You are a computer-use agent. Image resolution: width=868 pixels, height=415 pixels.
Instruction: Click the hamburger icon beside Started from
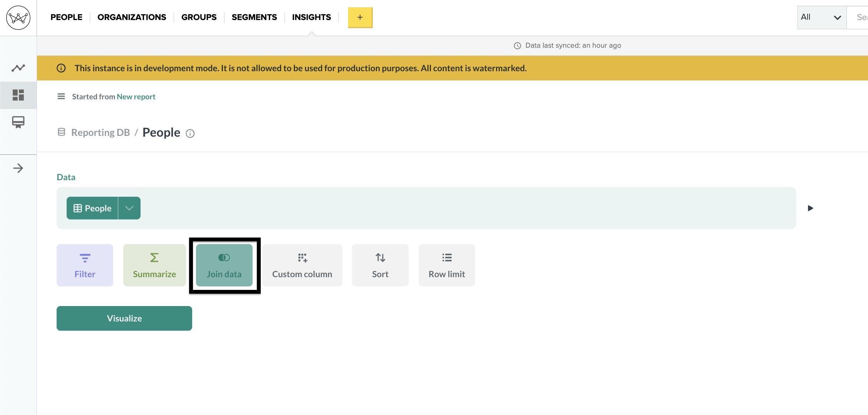pyautogui.click(x=61, y=96)
